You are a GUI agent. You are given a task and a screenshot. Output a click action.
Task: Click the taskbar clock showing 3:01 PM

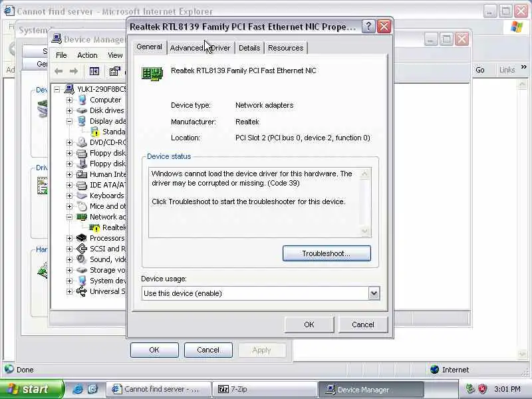coord(507,389)
